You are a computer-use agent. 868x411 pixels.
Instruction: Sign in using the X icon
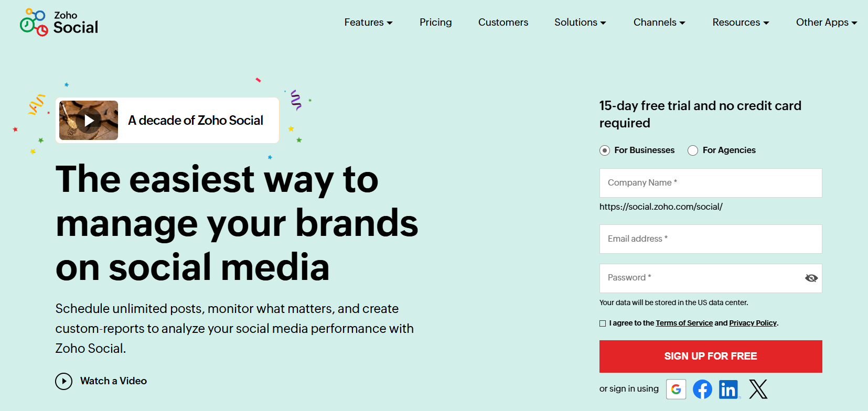[758, 389]
